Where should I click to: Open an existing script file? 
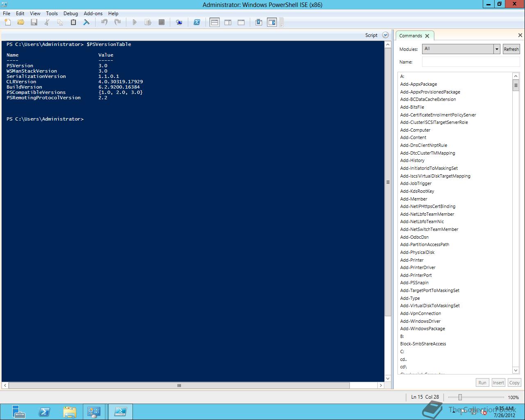21,22
